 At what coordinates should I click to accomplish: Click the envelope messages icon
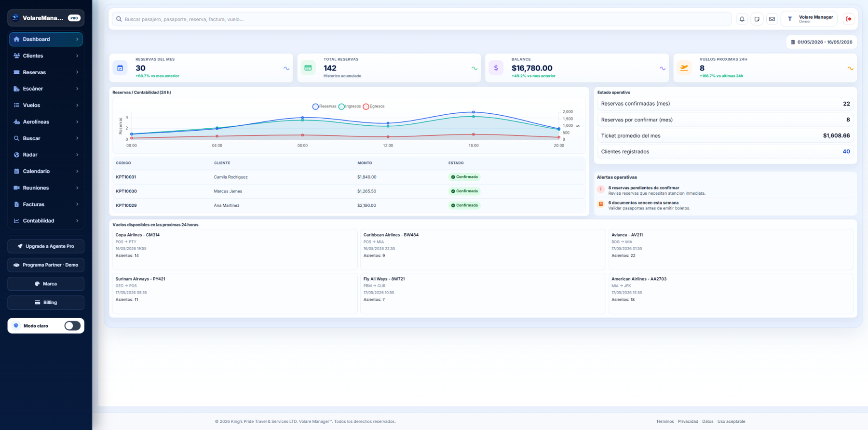click(772, 19)
